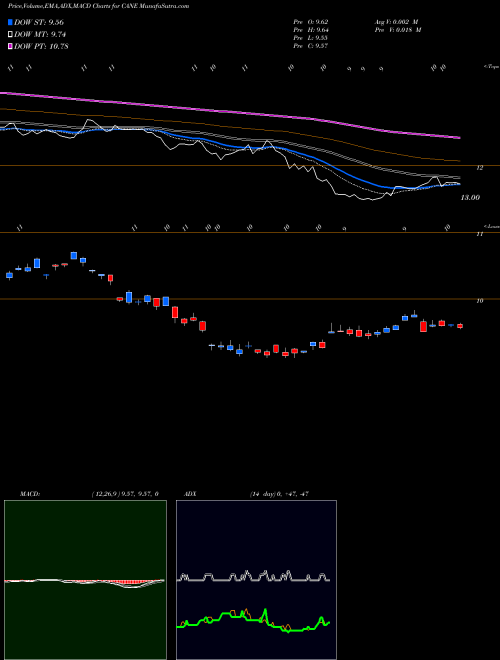Click the 'ADX' panel heading
The height and width of the screenshot is (660, 500).
pos(191,494)
